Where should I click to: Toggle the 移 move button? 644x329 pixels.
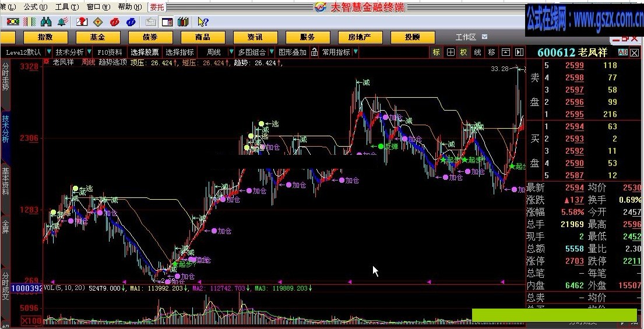click(x=492, y=52)
